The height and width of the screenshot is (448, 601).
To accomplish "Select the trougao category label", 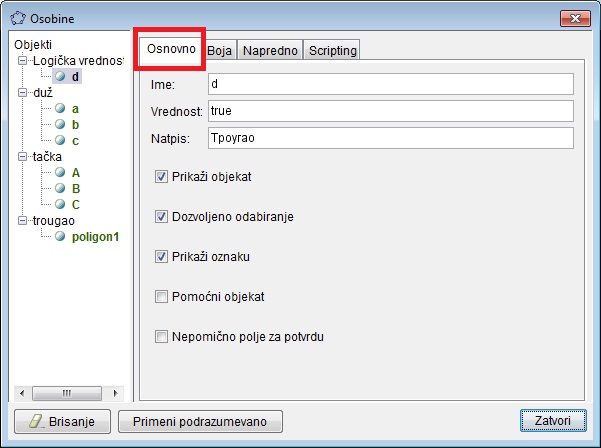I will (x=54, y=221).
